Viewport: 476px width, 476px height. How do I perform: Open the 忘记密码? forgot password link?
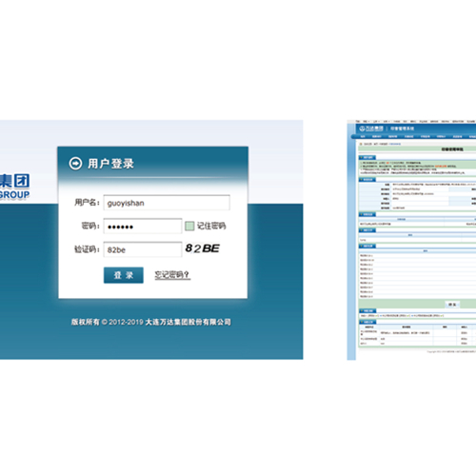(172, 275)
